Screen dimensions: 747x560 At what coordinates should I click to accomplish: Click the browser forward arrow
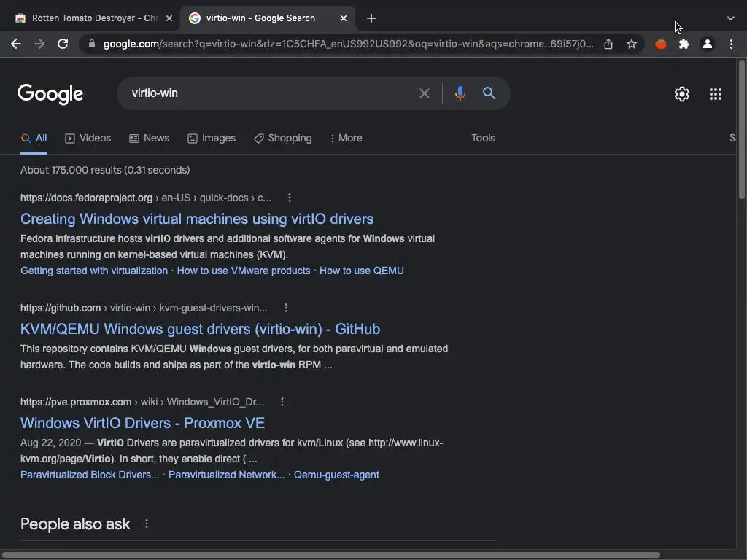coord(39,44)
